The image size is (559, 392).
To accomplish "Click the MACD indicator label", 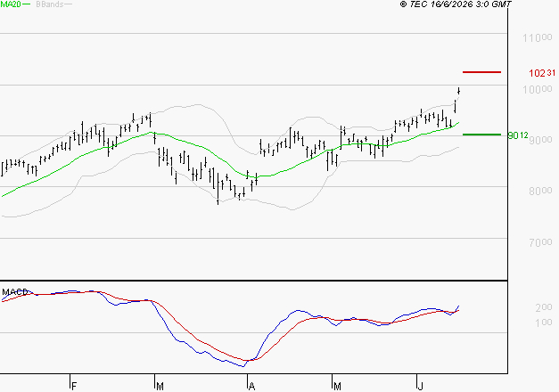I will [15, 292].
